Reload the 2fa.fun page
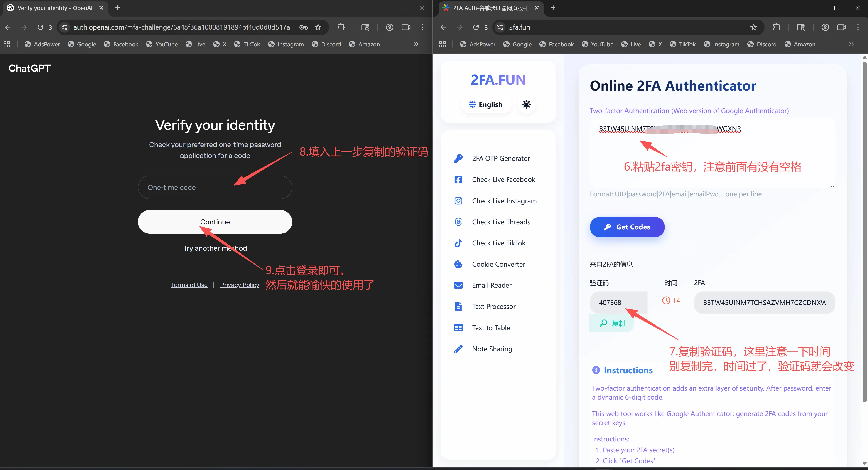 [476, 27]
